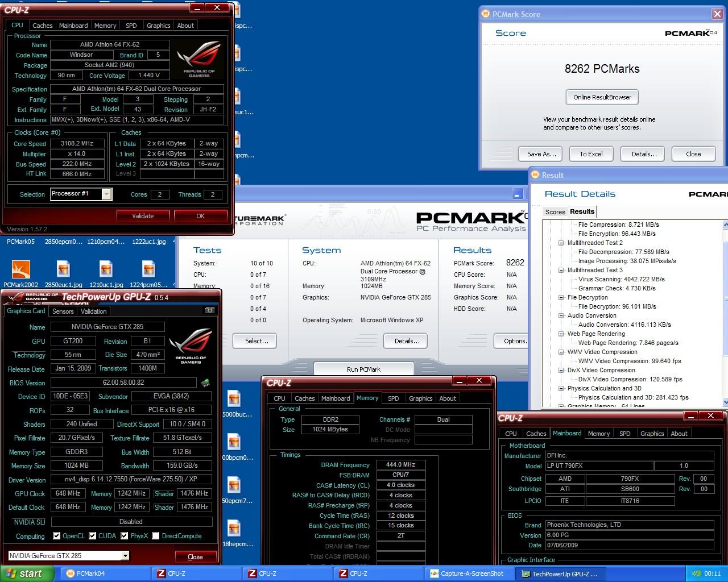Image resolution: width=728 pixels, height=582 pixels.
Task: Collapse the WMV Video Compression tree node
Action: pos(561,352)
